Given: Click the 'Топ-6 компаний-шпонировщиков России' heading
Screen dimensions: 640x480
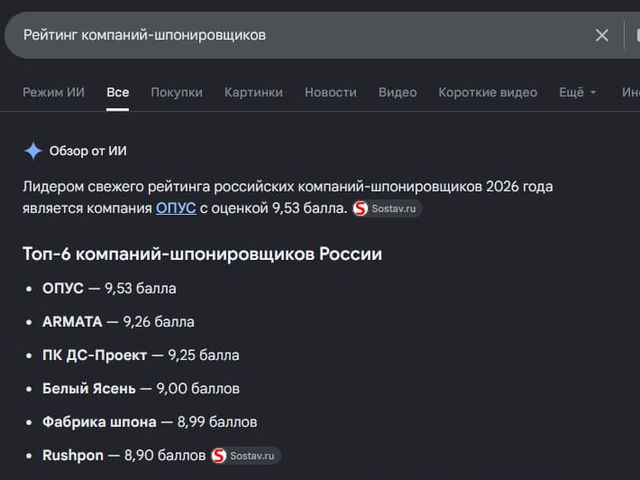Looking at the screenshot, I should 202,254.
